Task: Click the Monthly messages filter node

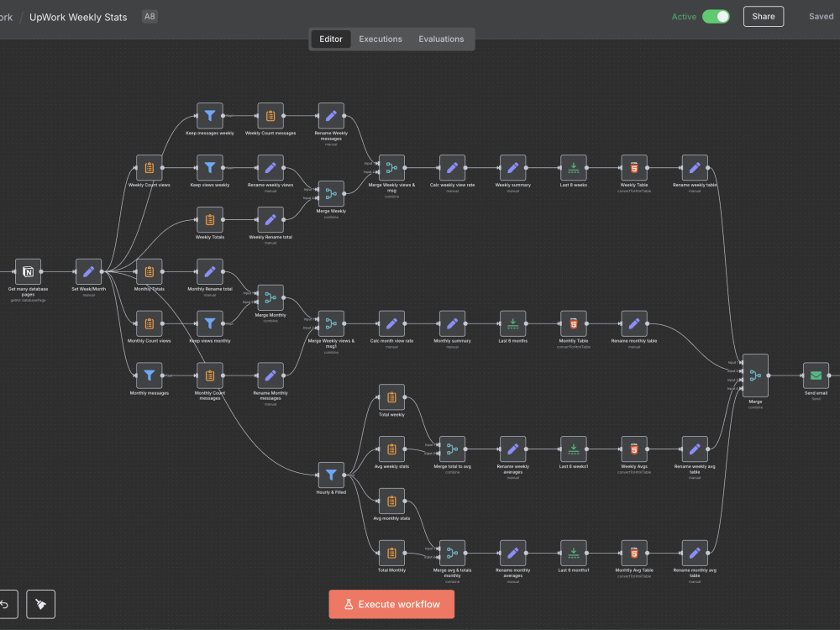Action: [x=149, y=375]
